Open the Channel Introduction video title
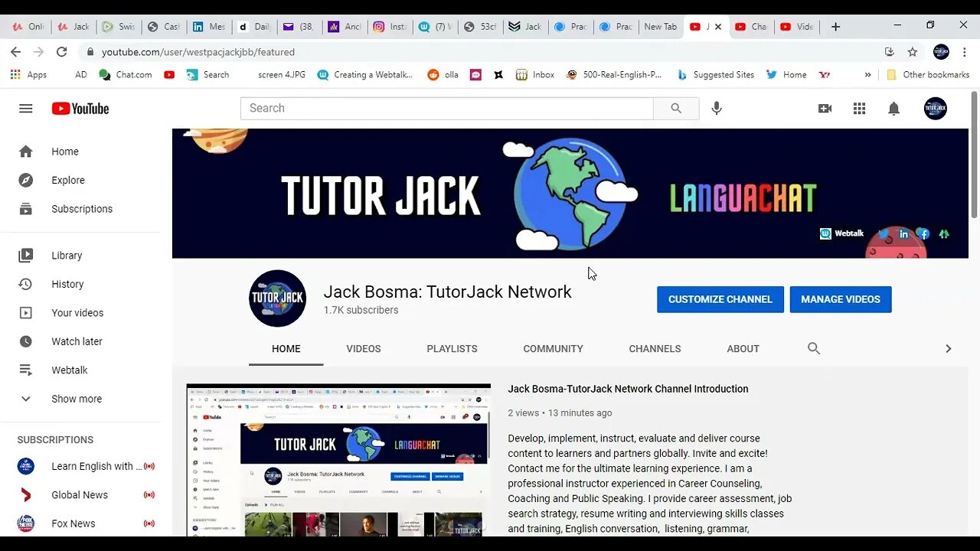 pyautogui.click(x=628, y=389)
